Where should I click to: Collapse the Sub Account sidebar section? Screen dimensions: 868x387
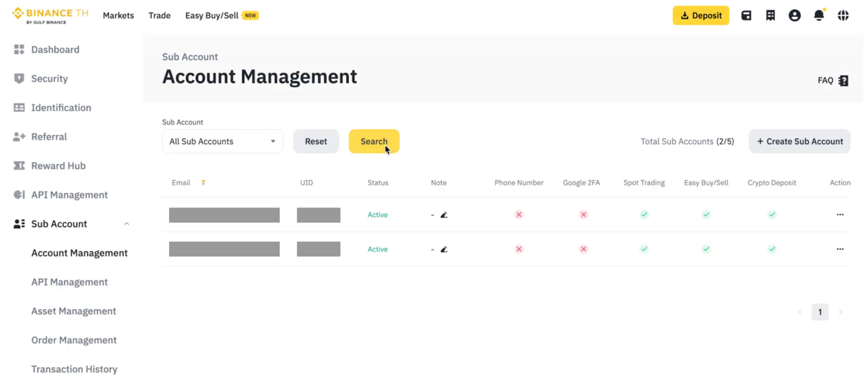point(126,224)
